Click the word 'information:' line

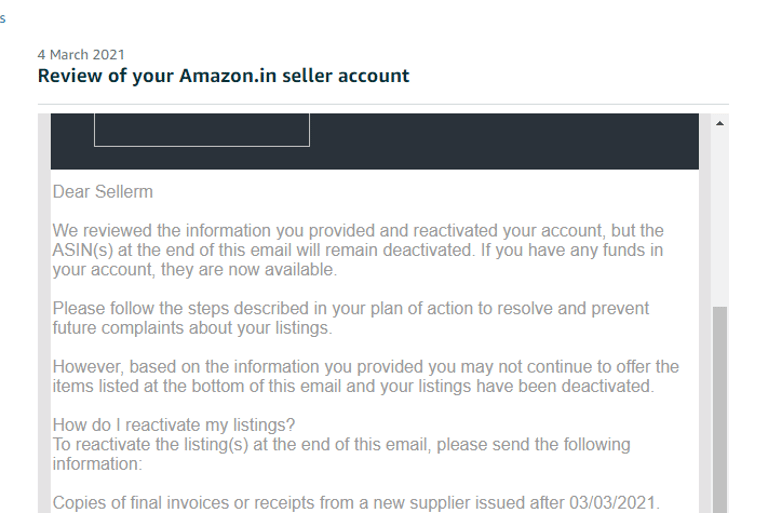click(x=97, y=463)
